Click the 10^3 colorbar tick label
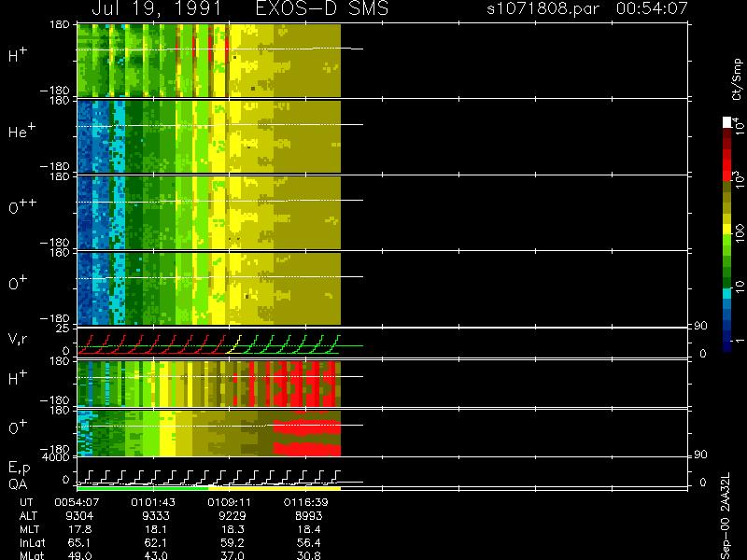 tap(738, 180)
